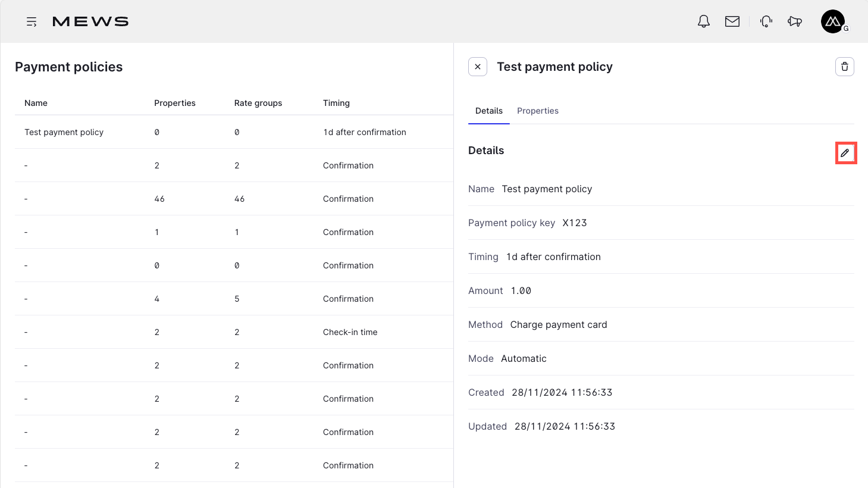868x488 pixels.
Task: Click the Rate groups column header
Action: click(258, 103)
